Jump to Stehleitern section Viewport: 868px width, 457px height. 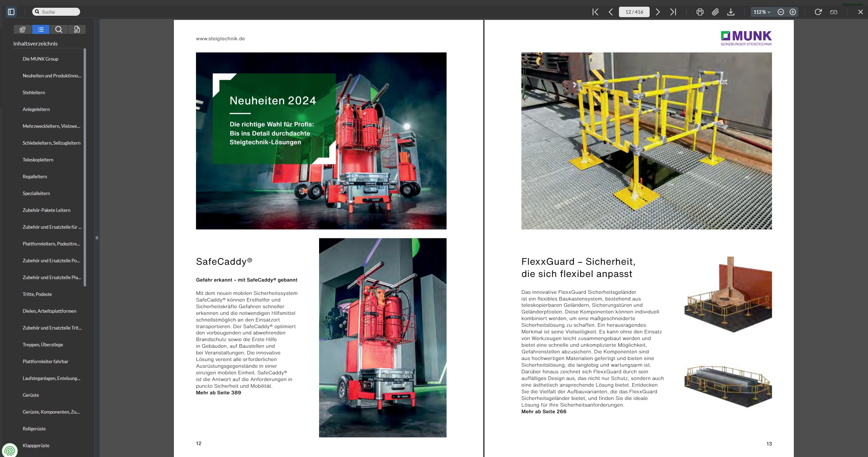pos(34,92)
